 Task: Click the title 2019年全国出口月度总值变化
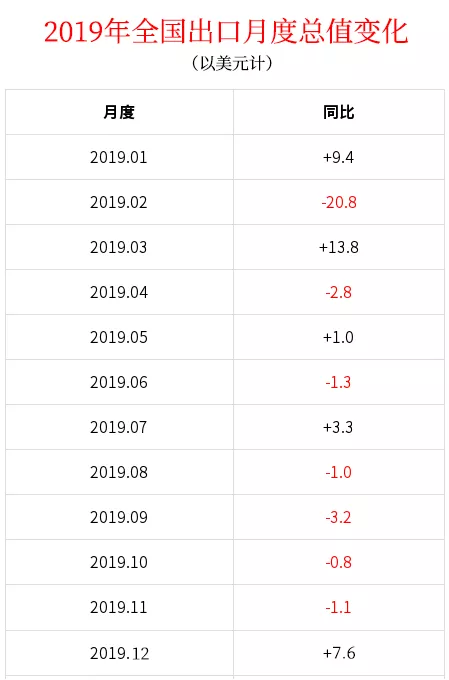[226, 32]
